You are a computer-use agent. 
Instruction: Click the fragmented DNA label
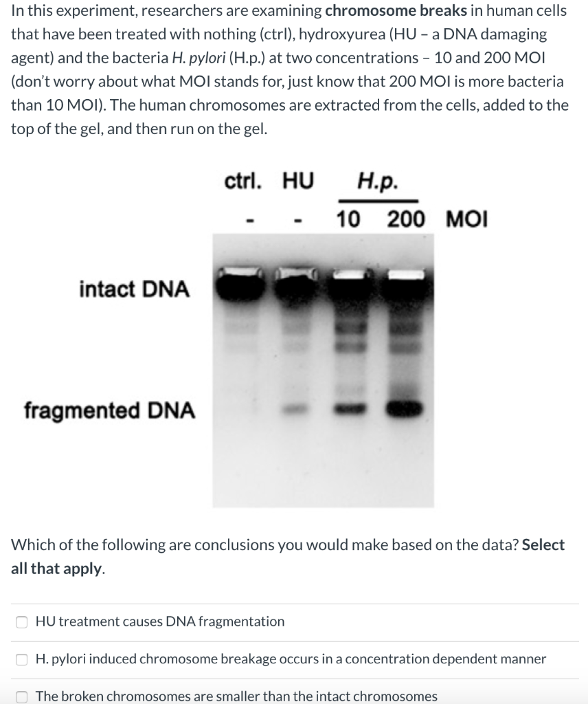pyautogui.click(x=109, y=410)
